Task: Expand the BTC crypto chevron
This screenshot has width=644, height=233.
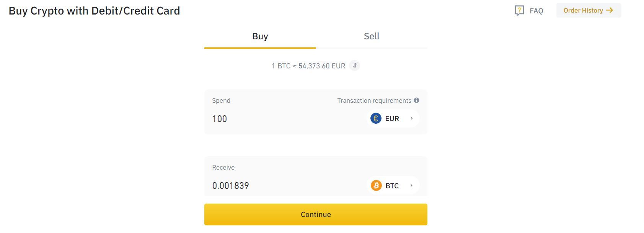Action: [411, 186]
